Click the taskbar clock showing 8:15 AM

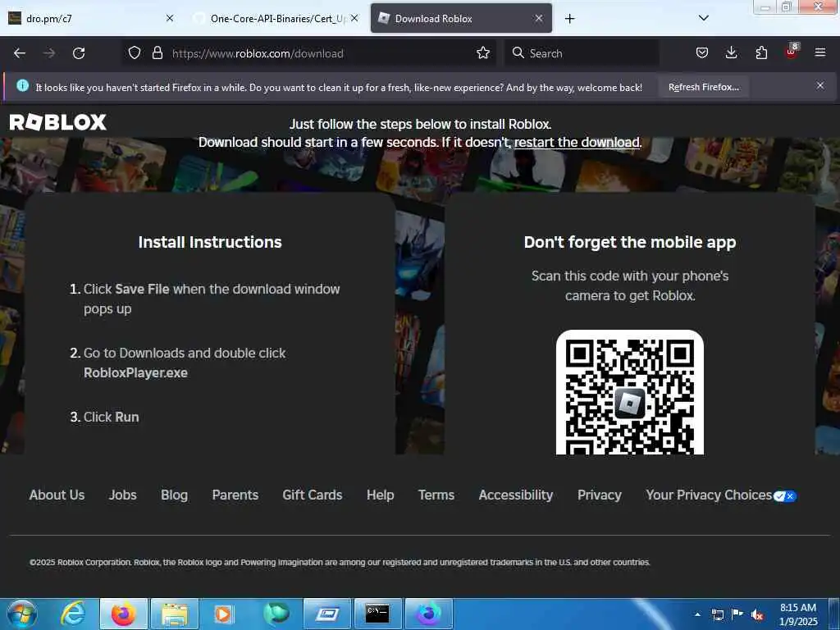coord(798,614)
